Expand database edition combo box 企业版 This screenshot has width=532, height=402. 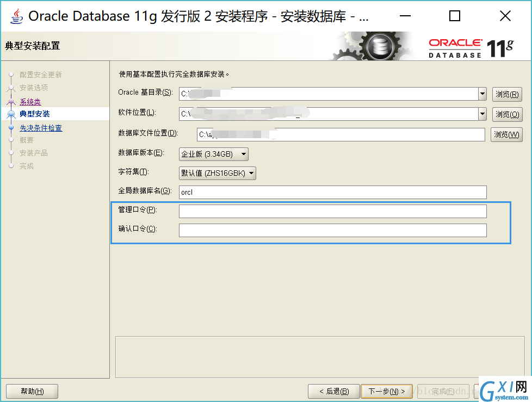(213, 154)
